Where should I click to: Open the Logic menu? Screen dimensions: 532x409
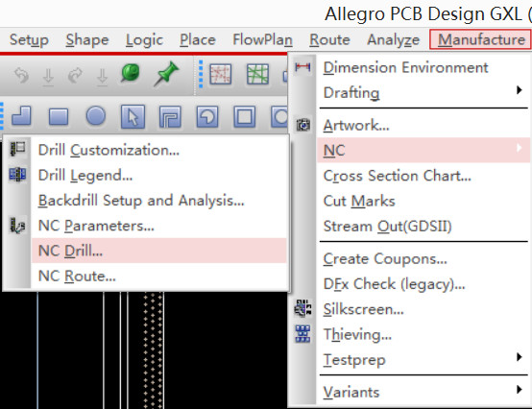click(x=145, y=40)
